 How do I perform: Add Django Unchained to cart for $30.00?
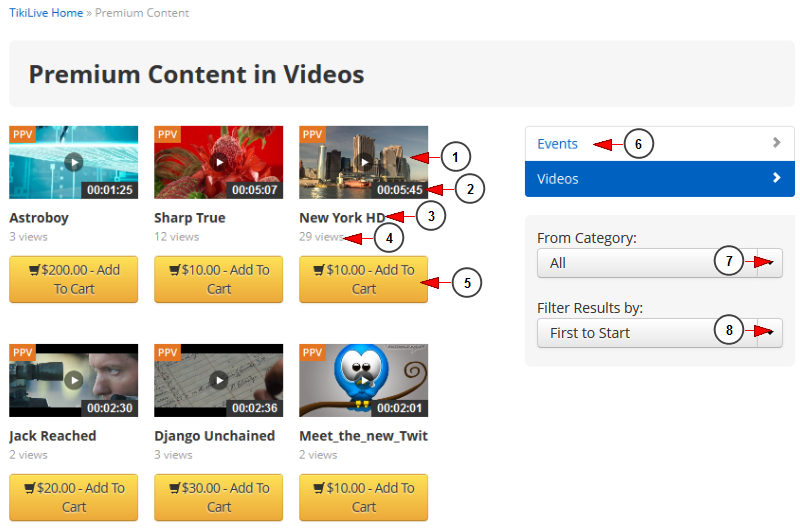218,497
